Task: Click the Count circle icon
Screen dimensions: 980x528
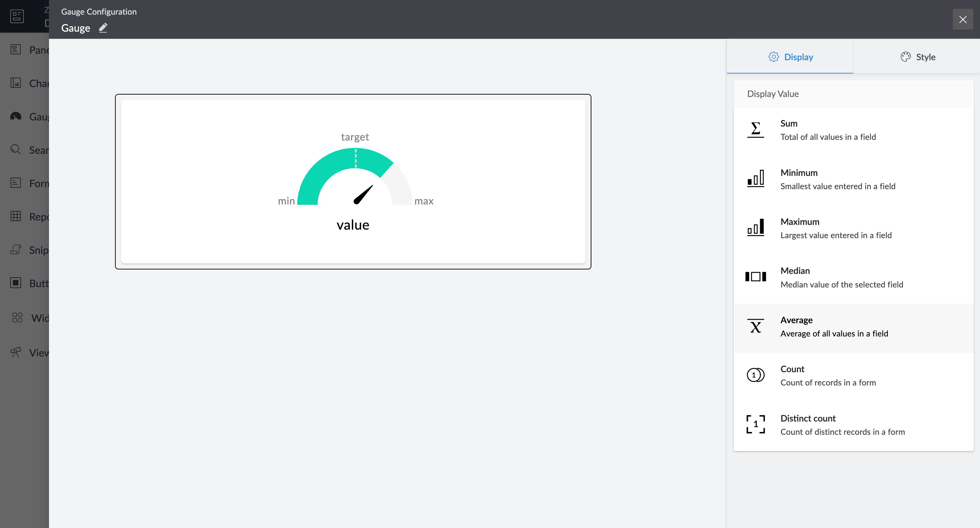Action: [x=755, y=375]
